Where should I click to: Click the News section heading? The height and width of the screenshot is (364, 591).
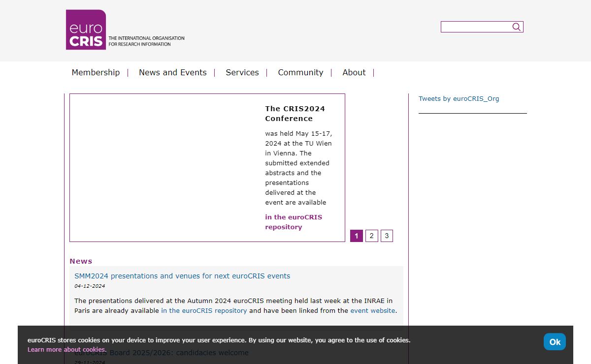81,261
